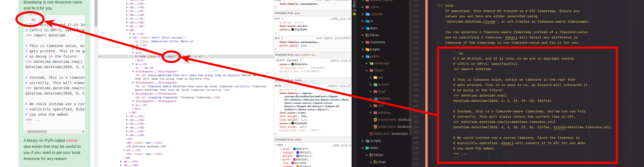Open the tzlocal link

pos(71,141)
